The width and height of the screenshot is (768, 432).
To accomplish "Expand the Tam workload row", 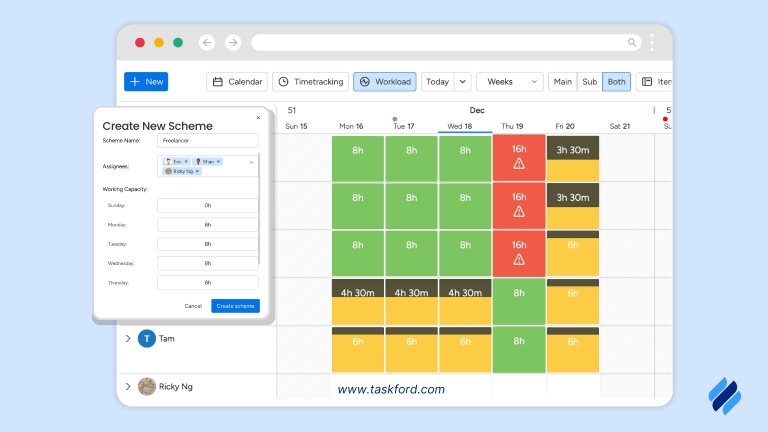I will click(128, 339).
